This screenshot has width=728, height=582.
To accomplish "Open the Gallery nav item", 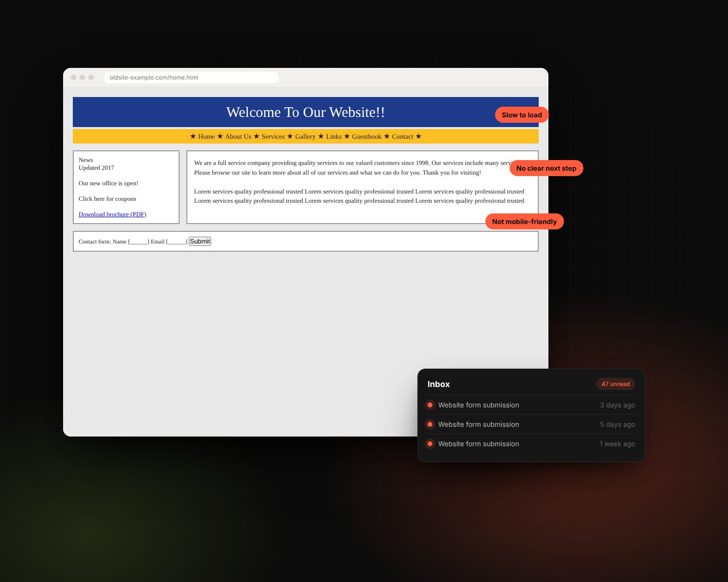I will click(x=305, y=137).
